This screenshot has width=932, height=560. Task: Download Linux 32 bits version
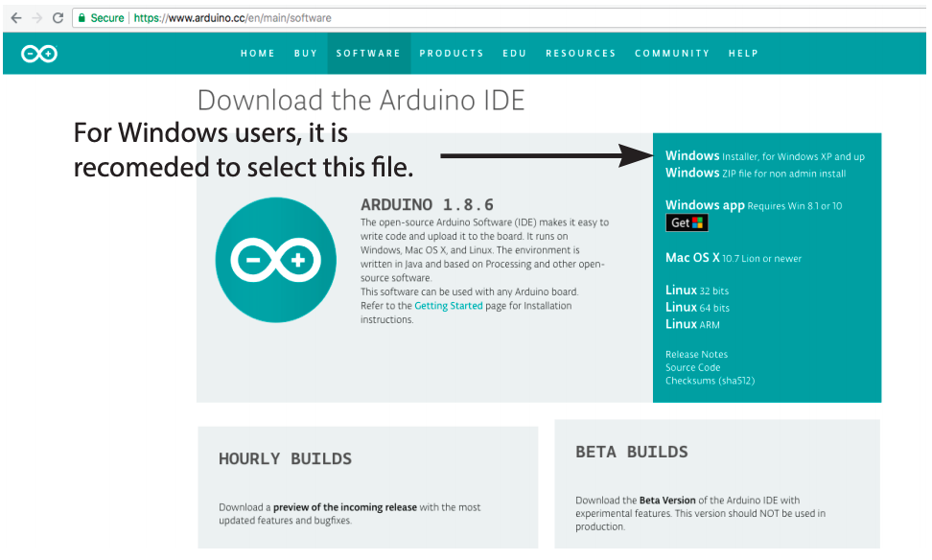[x=697, y=291]
